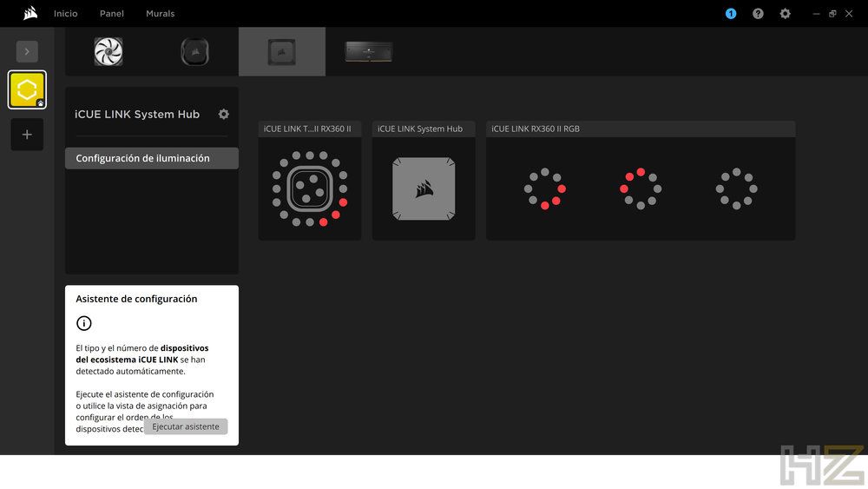Click the pump cap LED ring diagram

tap(310, 188)
